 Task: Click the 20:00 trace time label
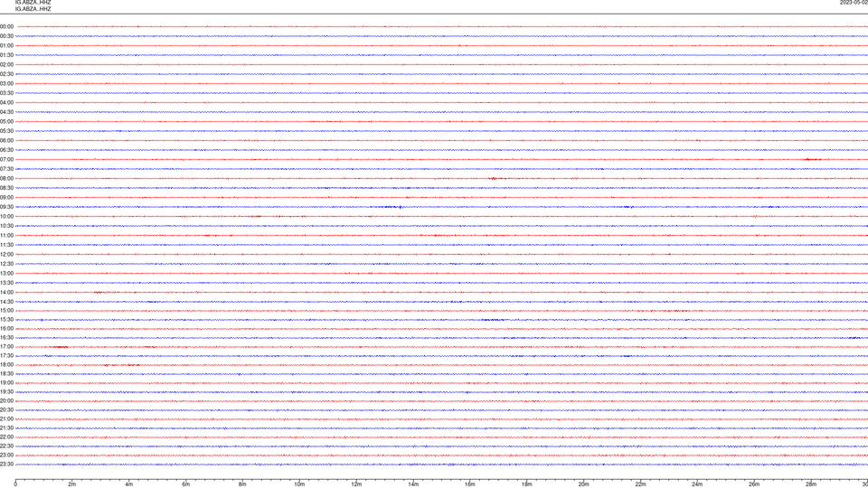(x=6, y=401)
